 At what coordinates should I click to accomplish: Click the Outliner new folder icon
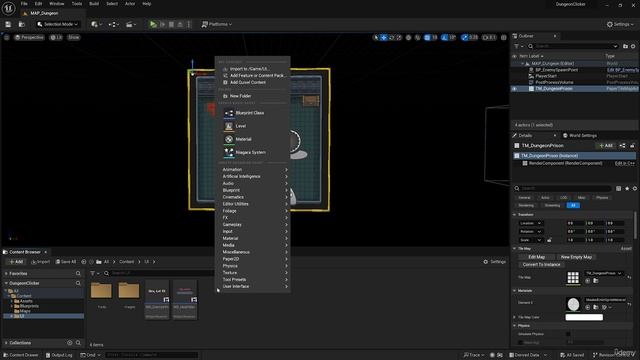click(x=625, y=46)
